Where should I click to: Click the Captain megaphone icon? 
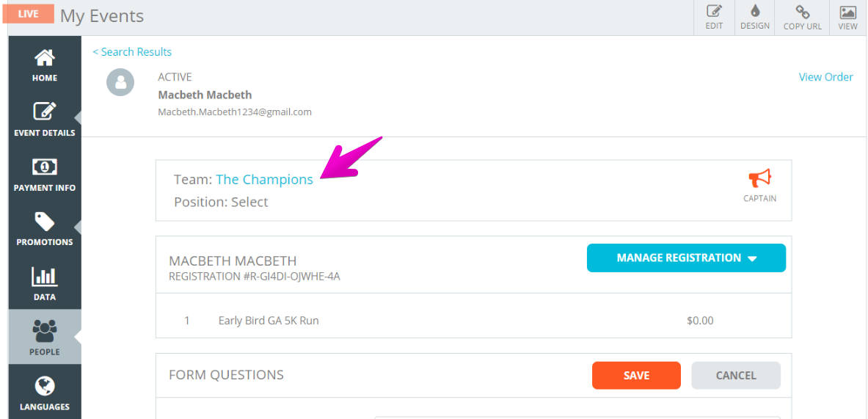pyautogui.click(x=759, y=179)
